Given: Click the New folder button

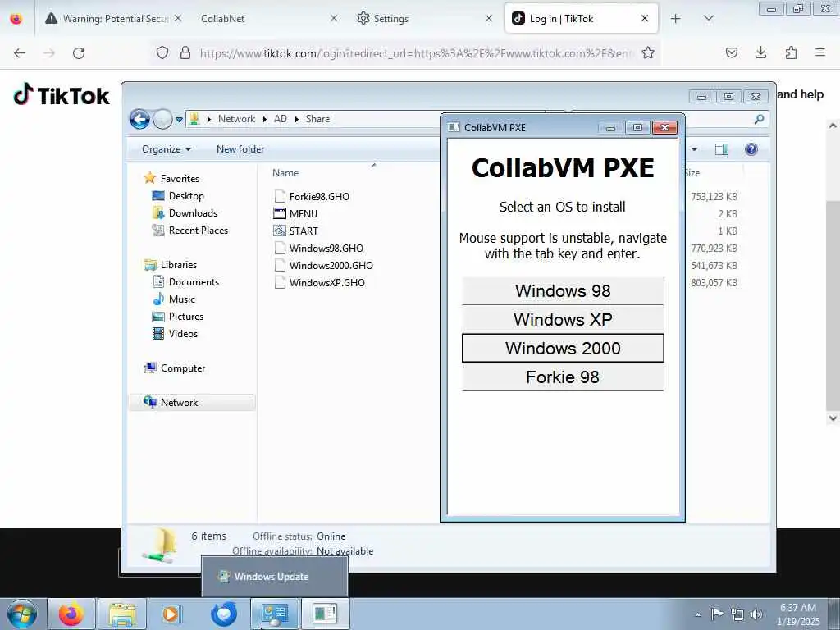Looking at the screenshot, I should pos(240,149).
